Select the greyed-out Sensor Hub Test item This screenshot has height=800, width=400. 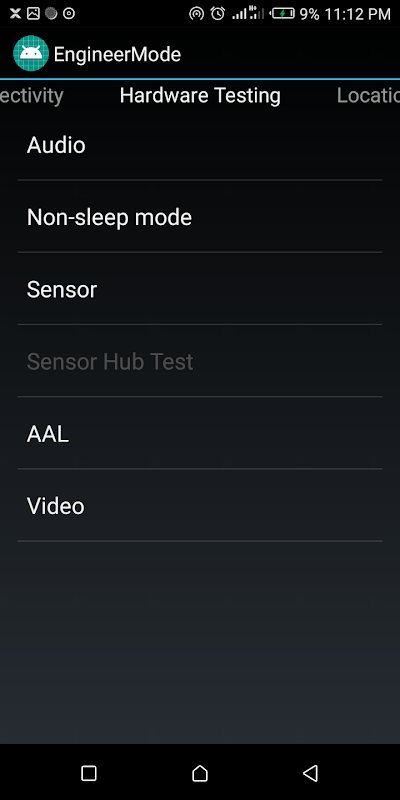tap(200, 361)
